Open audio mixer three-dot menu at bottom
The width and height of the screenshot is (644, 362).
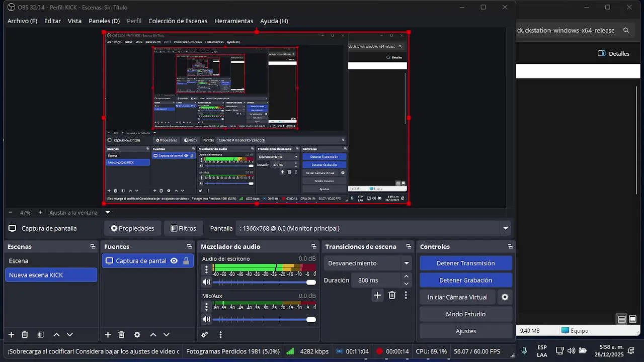point(220,335)
